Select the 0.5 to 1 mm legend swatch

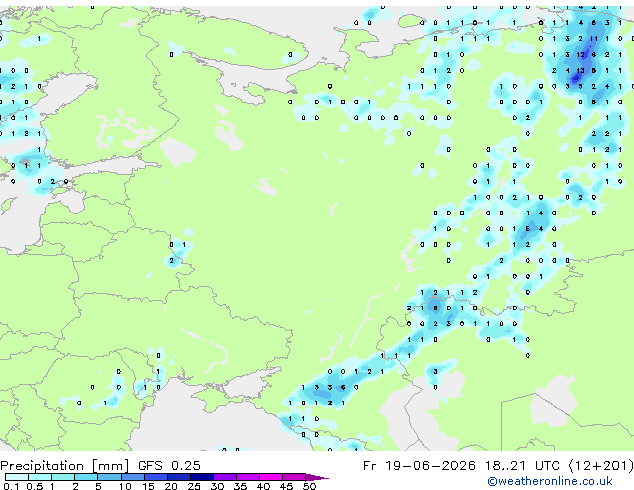pos(40,477)
